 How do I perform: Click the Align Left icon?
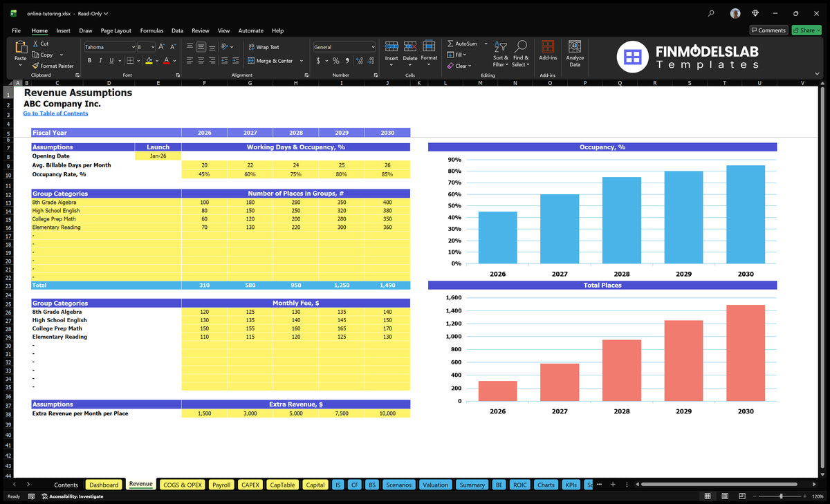[190, 61]
